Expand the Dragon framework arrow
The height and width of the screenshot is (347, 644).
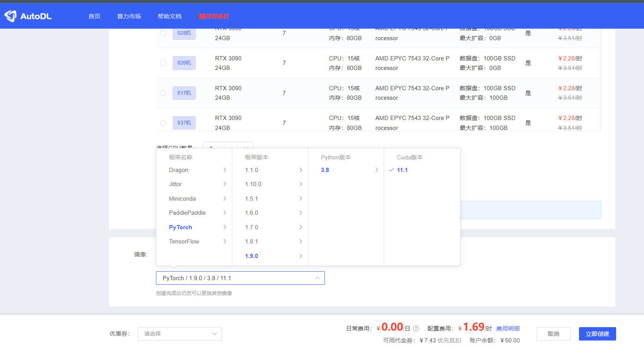[225, 170]
